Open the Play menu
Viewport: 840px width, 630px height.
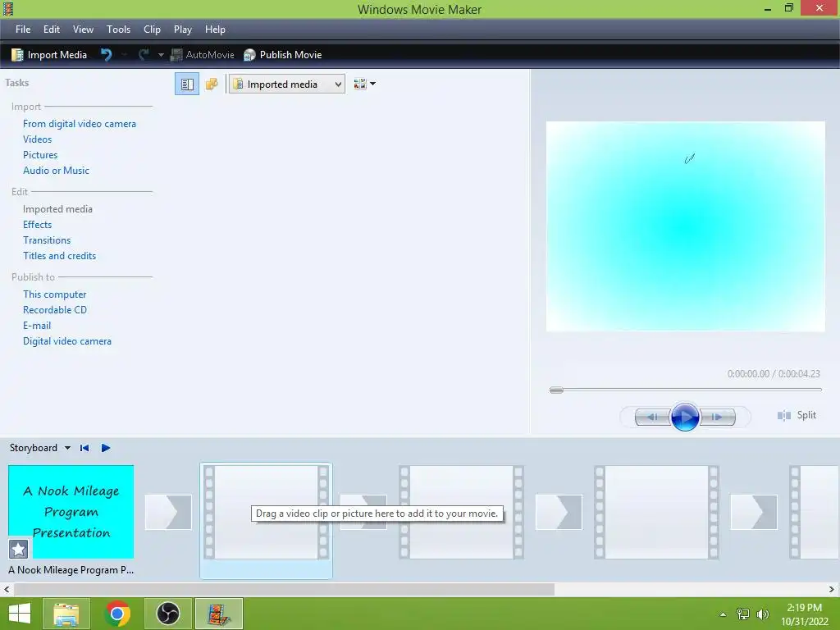[x=183, y=30]
